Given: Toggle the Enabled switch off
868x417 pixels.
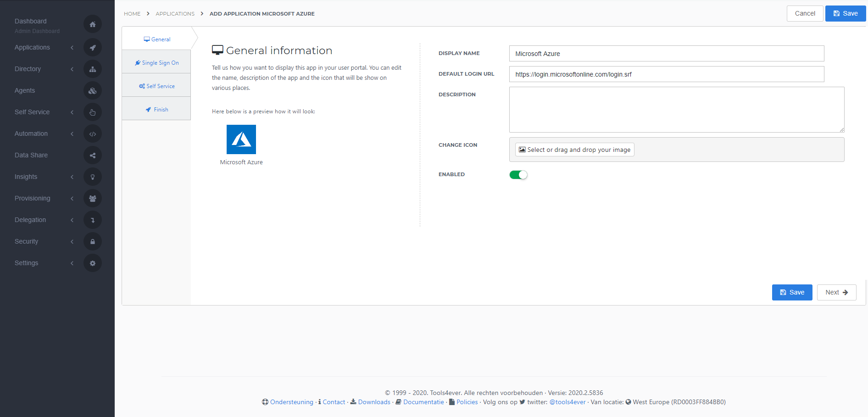Looking at the screenshot, I should pos(518,175).
